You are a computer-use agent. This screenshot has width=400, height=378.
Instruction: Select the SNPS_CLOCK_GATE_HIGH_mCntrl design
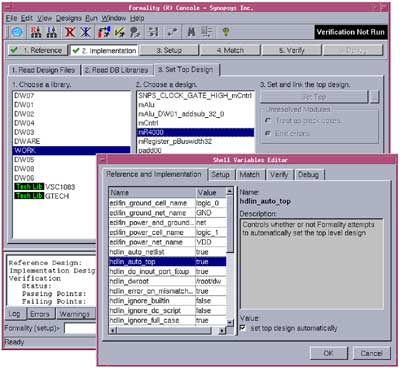click(x=195, y=96)
